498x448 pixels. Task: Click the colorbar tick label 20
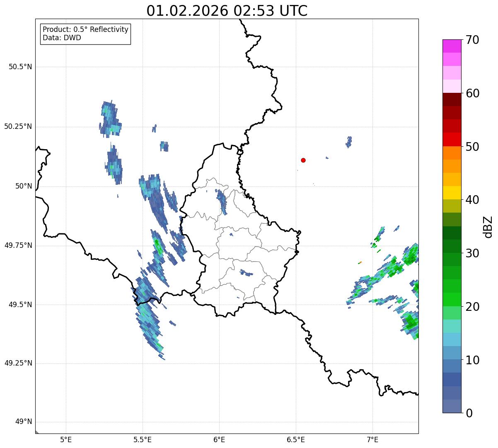point(472,307)
